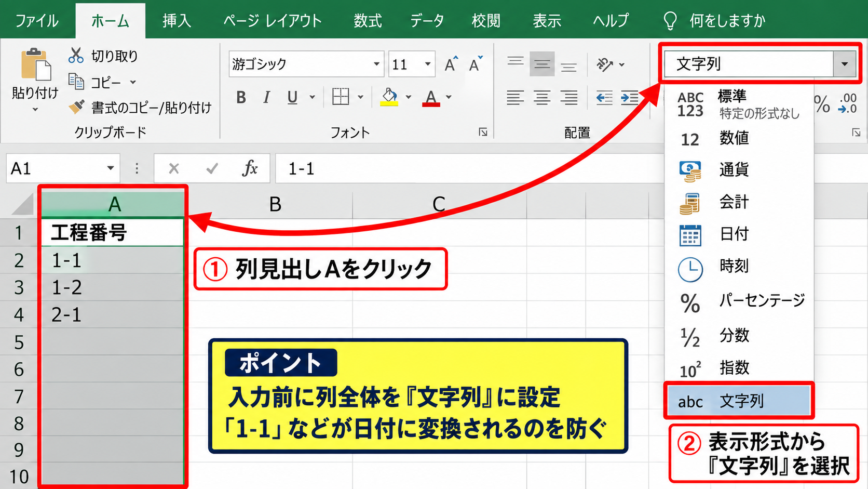Click the 何をしますか search box
The width and height of the screenshot is (868, 489).
pos(714,21)
